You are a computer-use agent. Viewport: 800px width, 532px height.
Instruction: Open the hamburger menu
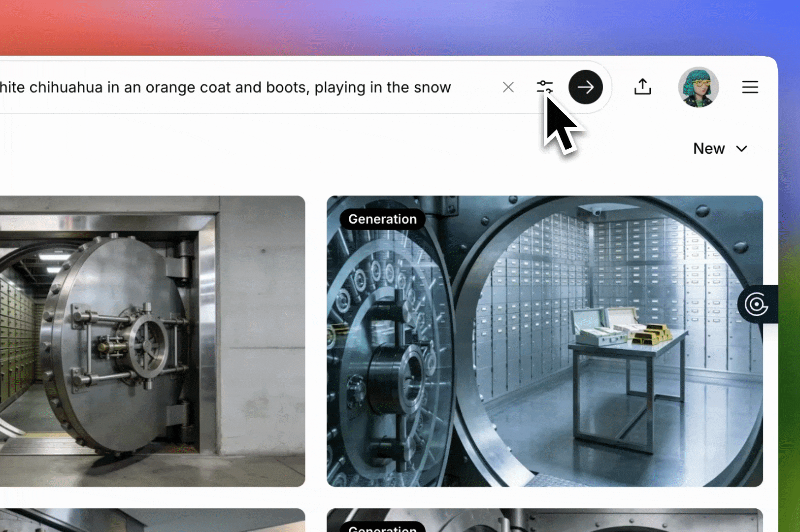750,87
